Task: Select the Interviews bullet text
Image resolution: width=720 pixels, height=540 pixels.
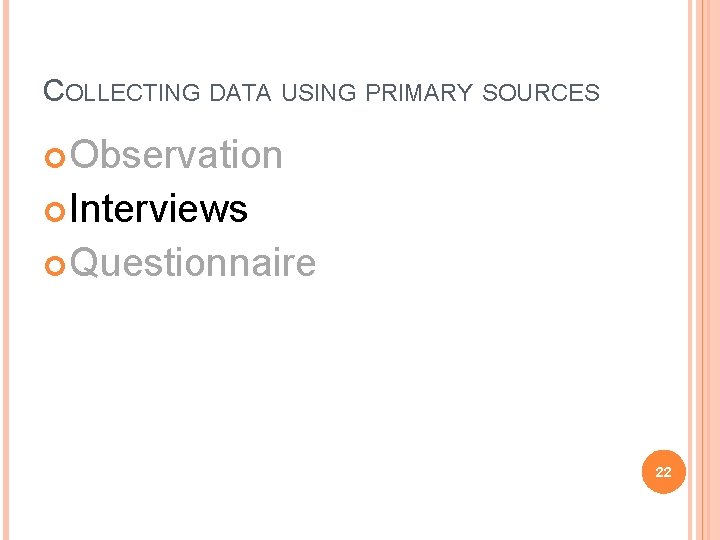Action: 159,209
